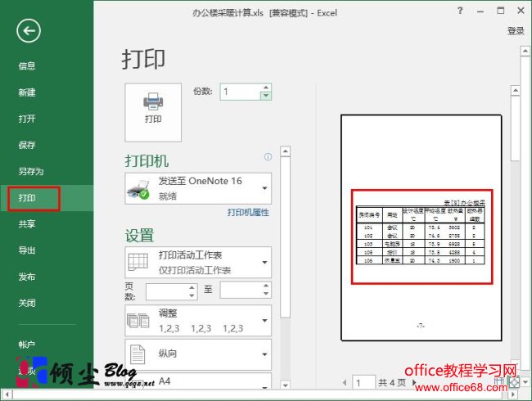Select 帐户 in the backstage menu
This screenshot has height=401, width=532.
(x=27, y=345)
